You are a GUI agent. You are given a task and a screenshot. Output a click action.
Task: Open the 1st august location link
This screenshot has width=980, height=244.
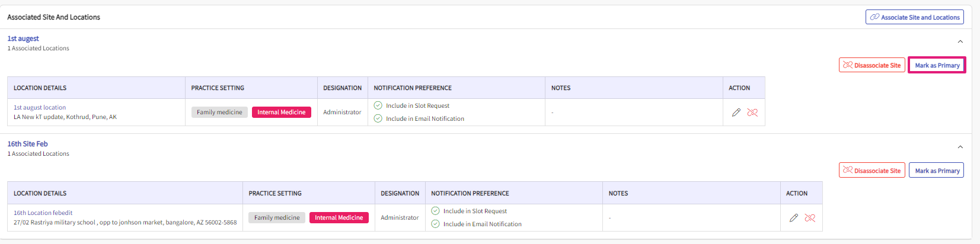(x=40, y=108)
